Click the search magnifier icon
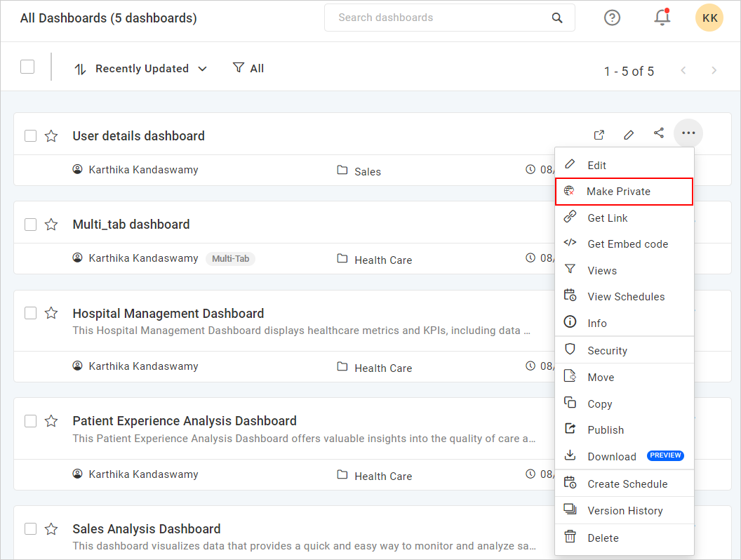741x560 pixels. pos(557,18)
